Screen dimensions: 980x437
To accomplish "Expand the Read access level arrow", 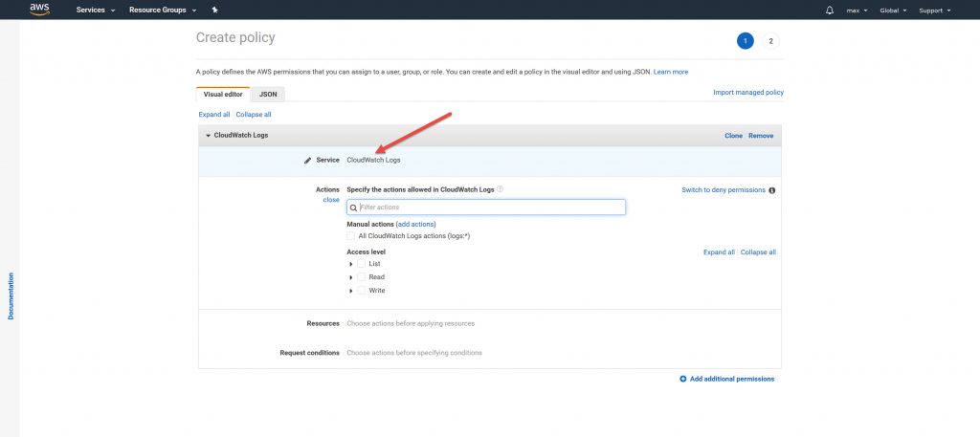I will pos(351,277).
